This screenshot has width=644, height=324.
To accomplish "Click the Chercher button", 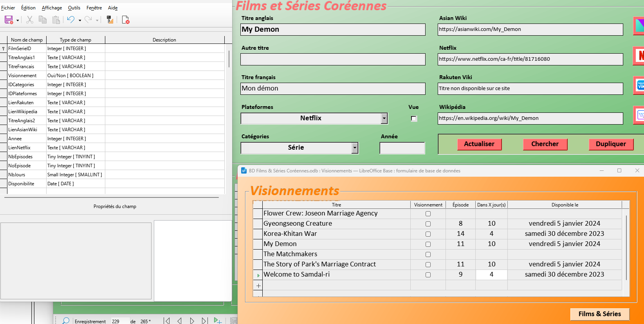I will pyautogui.click(x=545, y=144).
